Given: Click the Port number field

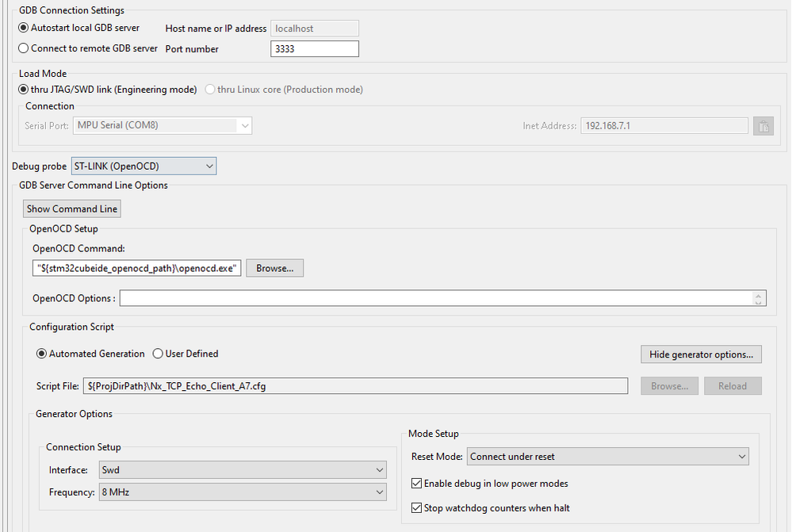Looking at the screenshot, I should [315, 49].
